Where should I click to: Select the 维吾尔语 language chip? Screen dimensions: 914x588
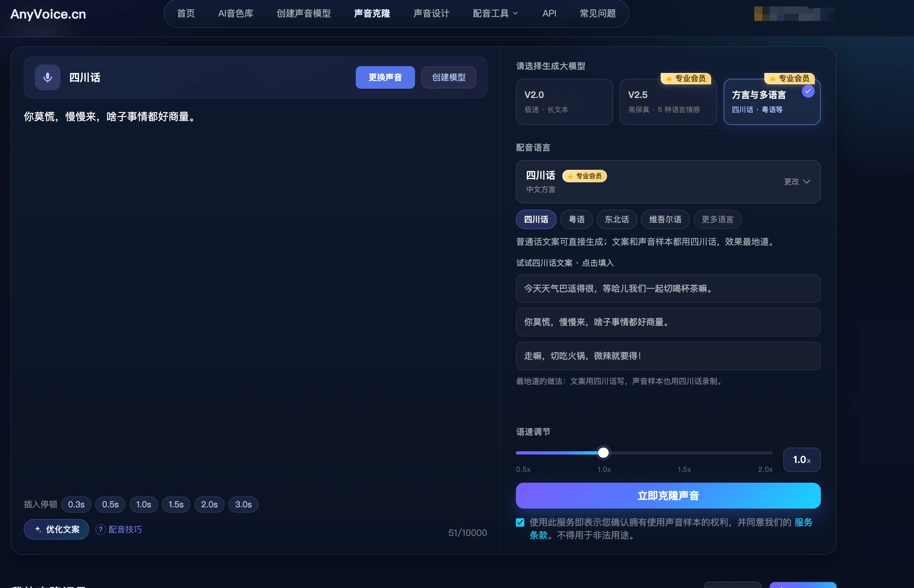665,219
